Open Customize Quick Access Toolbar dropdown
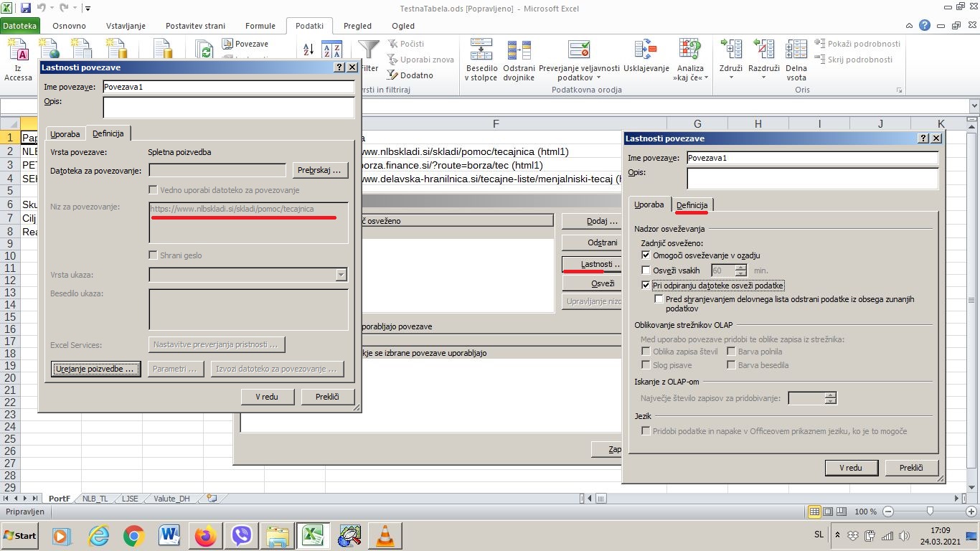The width and height of the screenshot is (980, 551). tap(88, 9)
